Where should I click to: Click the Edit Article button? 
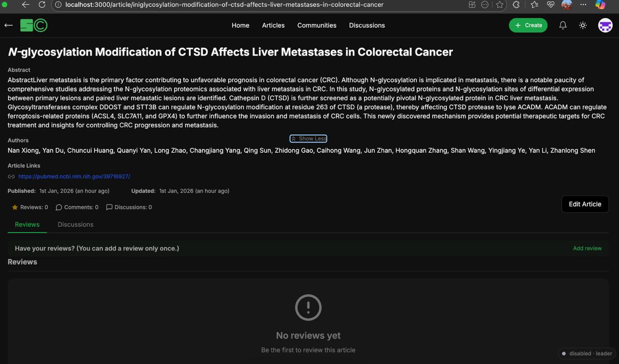point(585,204)
